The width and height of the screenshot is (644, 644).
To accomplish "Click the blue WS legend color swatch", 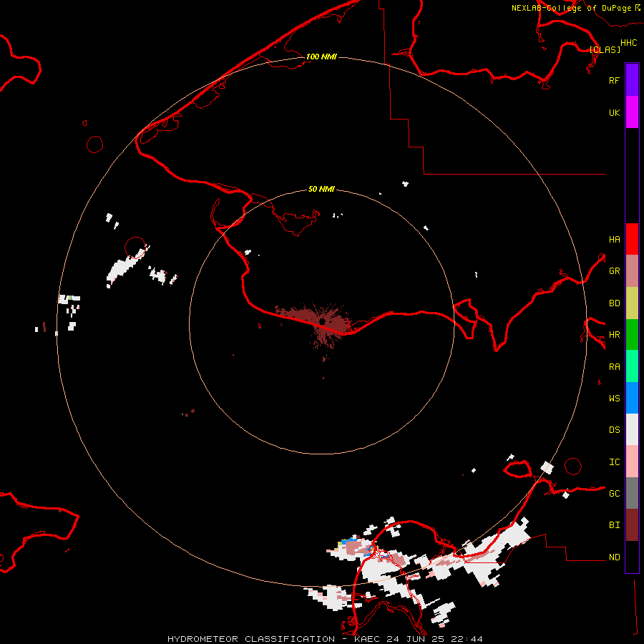I will point(632,398).
